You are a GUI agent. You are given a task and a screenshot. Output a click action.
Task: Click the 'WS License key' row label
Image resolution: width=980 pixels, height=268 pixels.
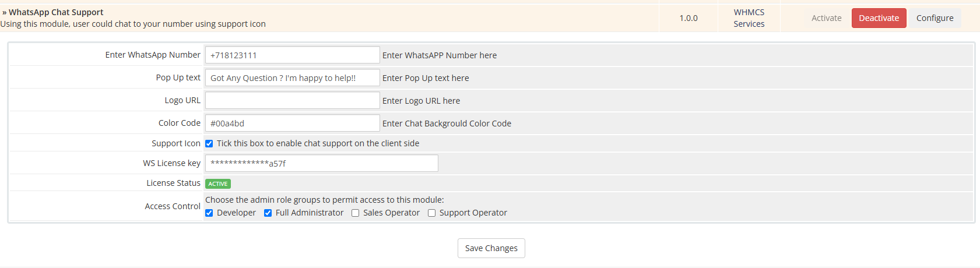[x=171, y=163]
